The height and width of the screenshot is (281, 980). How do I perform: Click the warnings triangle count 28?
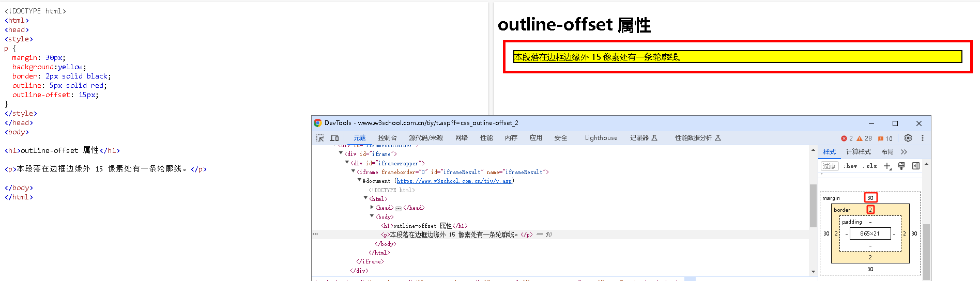(864, 138)
